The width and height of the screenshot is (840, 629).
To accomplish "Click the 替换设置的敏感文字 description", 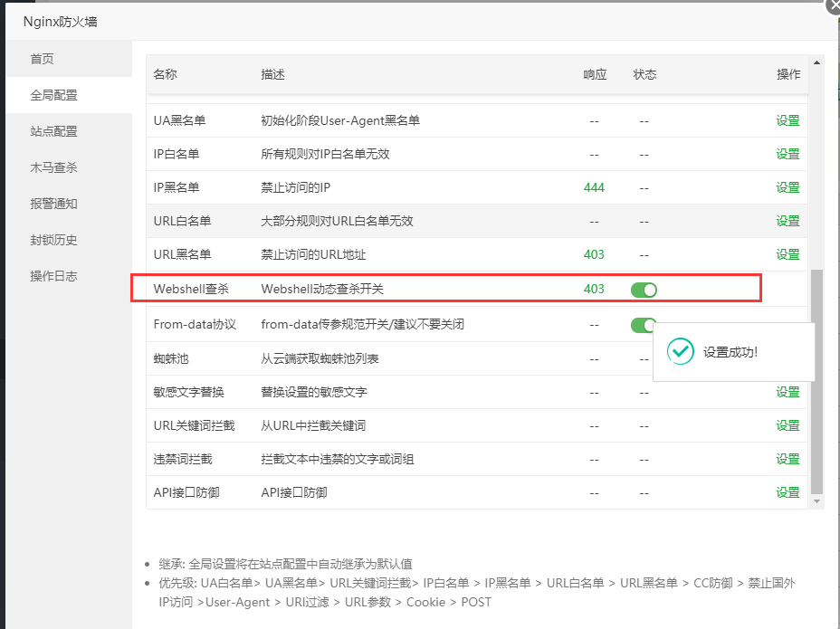I will pos(314,392).
